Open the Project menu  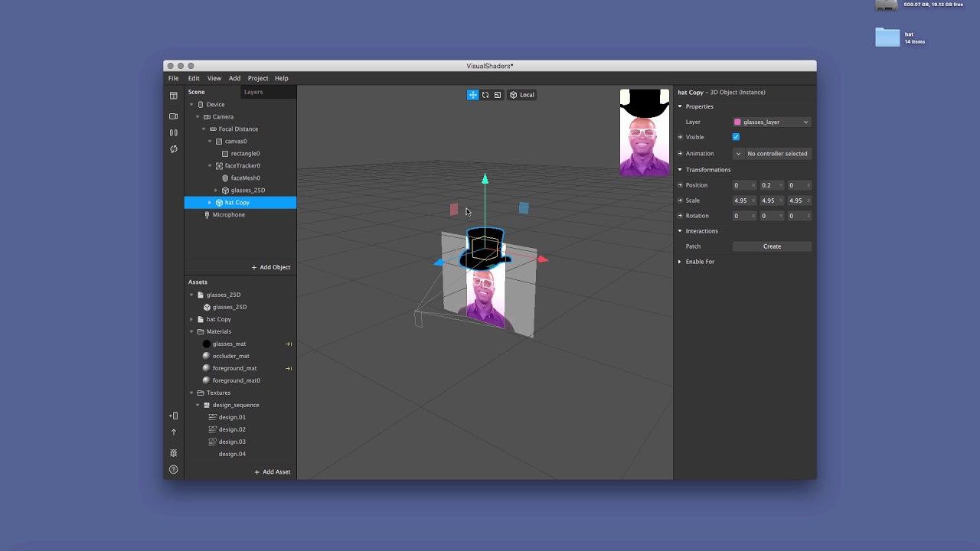point(258,78)
